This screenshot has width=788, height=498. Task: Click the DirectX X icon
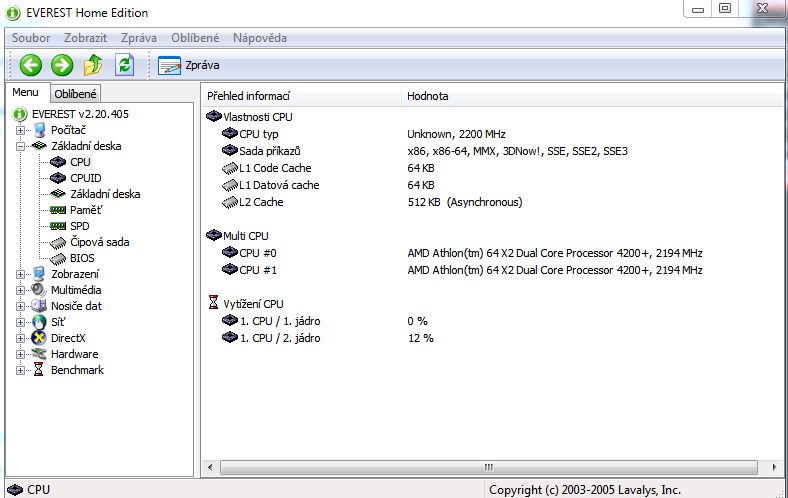coord(39,338)
